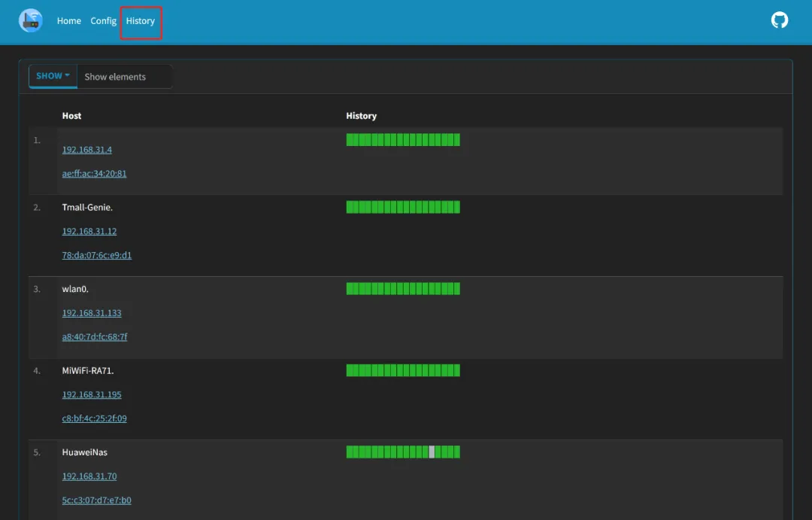
Task: Open IP link 192.168.31.4
Action: pos(87,150)
